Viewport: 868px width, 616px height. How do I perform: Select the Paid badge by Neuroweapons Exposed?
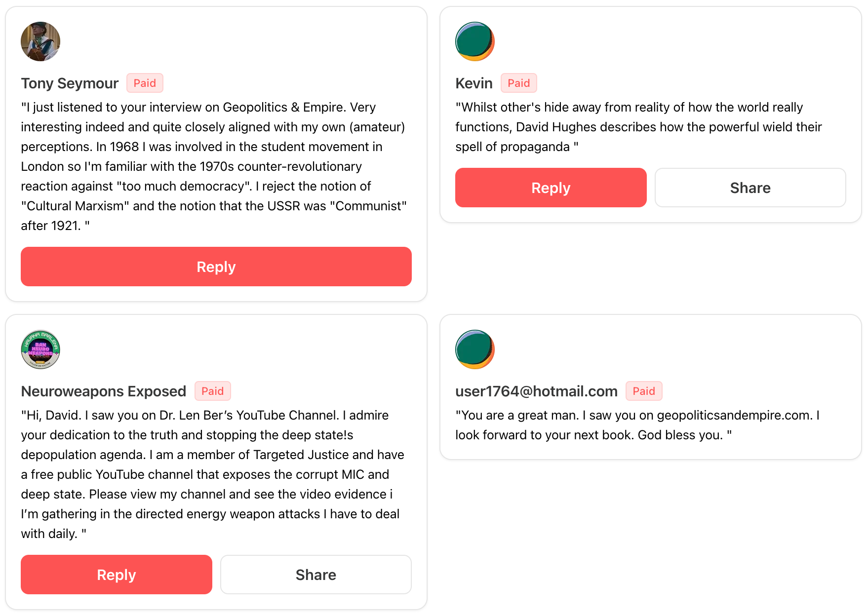point(212,391)
